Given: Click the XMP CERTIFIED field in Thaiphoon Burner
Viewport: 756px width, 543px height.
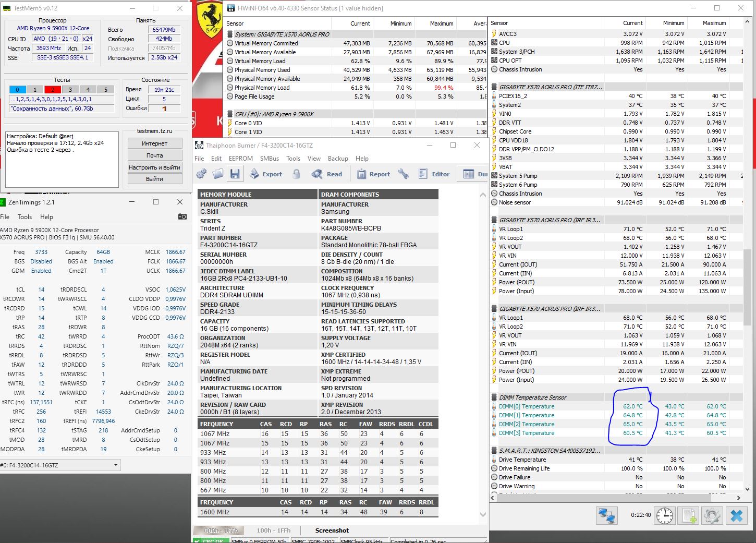Looking at the screenshot, I should tap(379, 358).
